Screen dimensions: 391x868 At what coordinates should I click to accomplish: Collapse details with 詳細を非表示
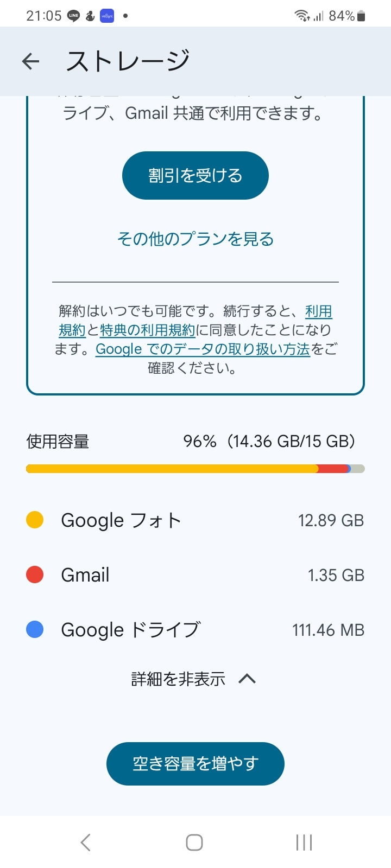(178, 679)
